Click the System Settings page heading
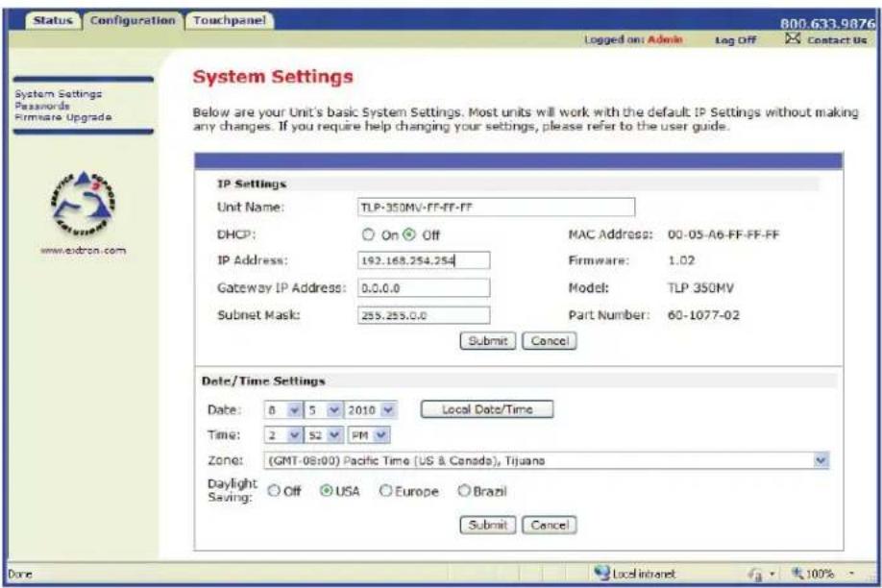The image size is (882, 588). [273, 77]
